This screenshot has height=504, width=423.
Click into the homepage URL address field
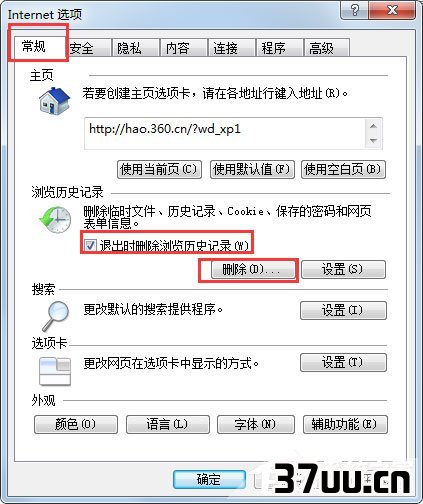tap(225, 133)
